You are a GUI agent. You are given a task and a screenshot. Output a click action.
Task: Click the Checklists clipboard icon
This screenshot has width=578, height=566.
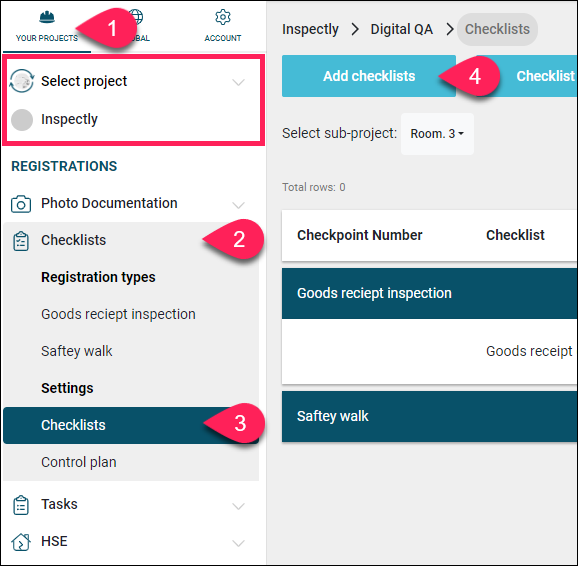(x=21, y=241)
